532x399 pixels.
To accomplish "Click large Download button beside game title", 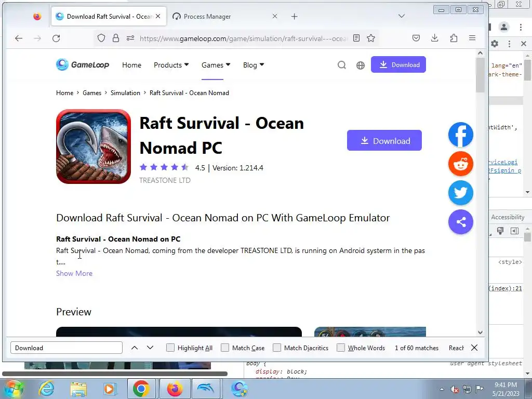I will click(384, 140).
